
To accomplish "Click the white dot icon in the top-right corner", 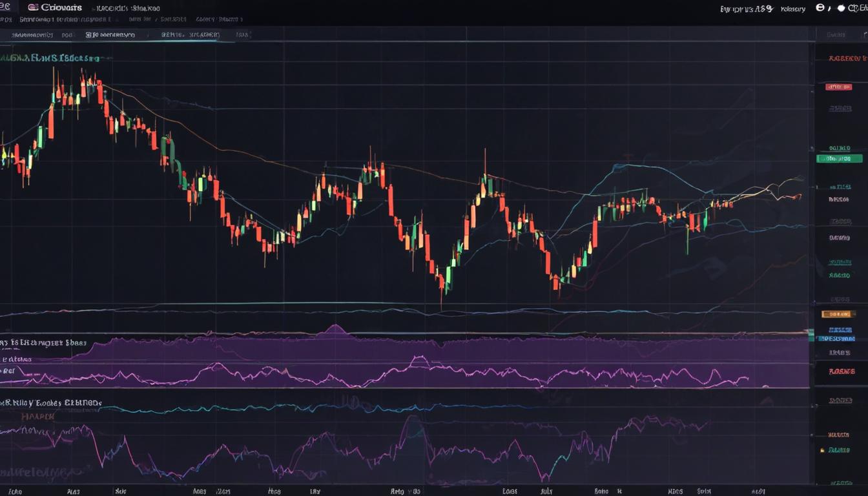I will click(841, 8).
